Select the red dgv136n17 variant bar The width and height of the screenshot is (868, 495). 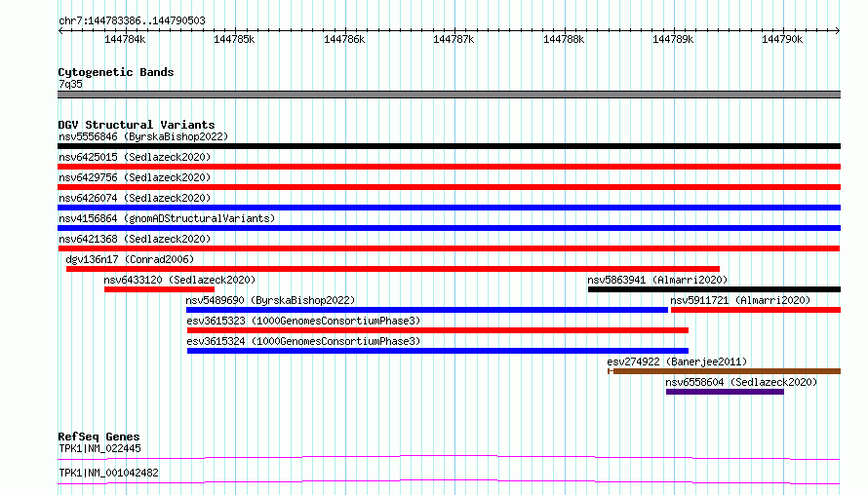pos(393,269)
